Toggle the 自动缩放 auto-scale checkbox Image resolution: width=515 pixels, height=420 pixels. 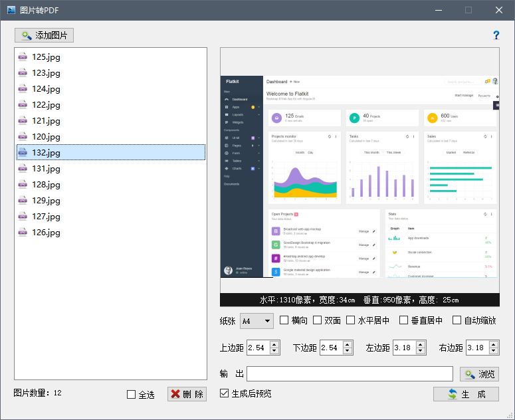click(457, 320)
